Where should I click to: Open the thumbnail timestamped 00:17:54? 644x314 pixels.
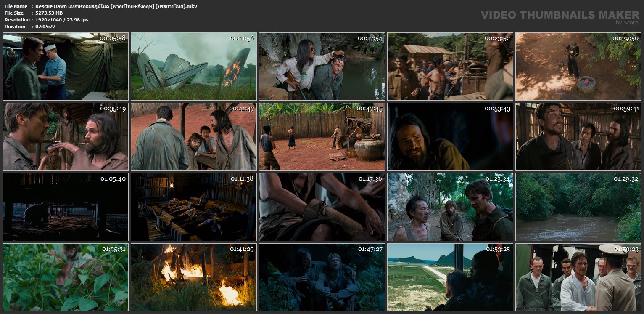click(x=322, y=67)
